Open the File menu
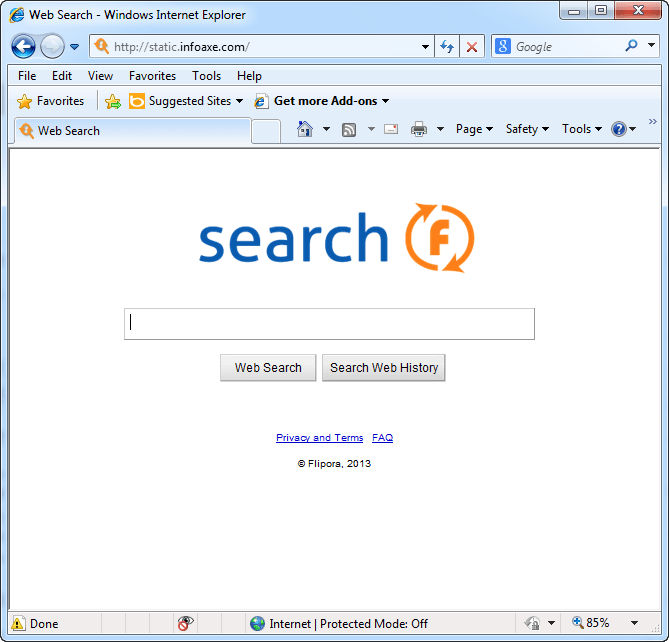Viewport: 669px width, 642px height. pyautogui.click(x=27, y=76)
